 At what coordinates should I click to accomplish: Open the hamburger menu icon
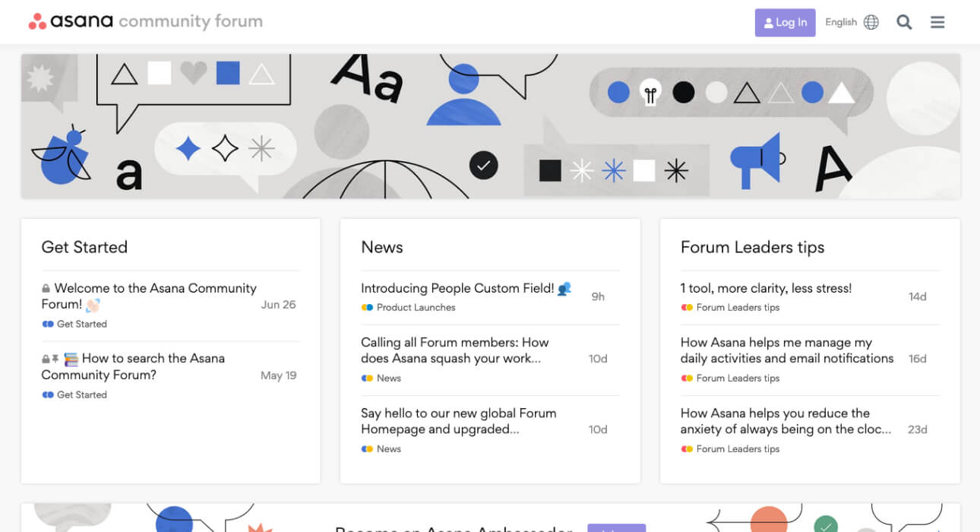coord(937,22)
